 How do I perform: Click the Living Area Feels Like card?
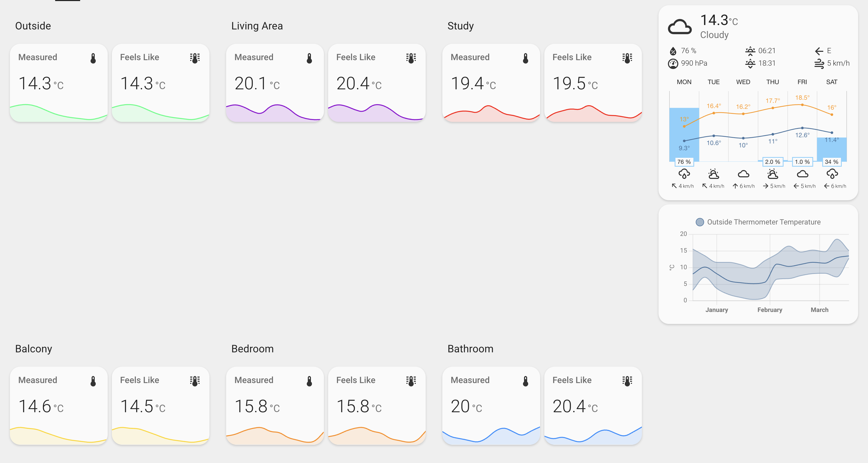click(x=376, y=83)
